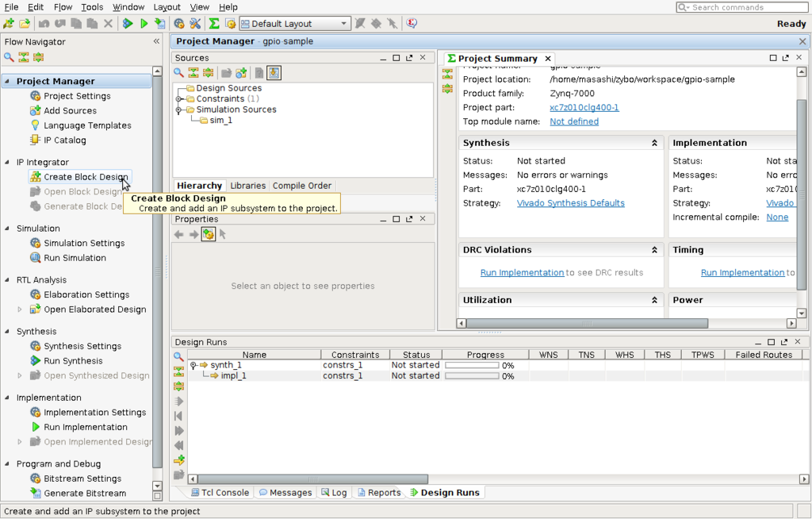This screenshot has width=812, height=519.
Task: Collapse the Simulation Sources folder
Action: [x=178, y=110]
